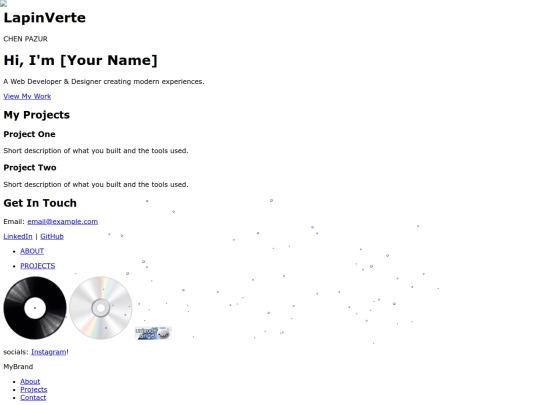Open the footer About link

(x=30, y=382)
